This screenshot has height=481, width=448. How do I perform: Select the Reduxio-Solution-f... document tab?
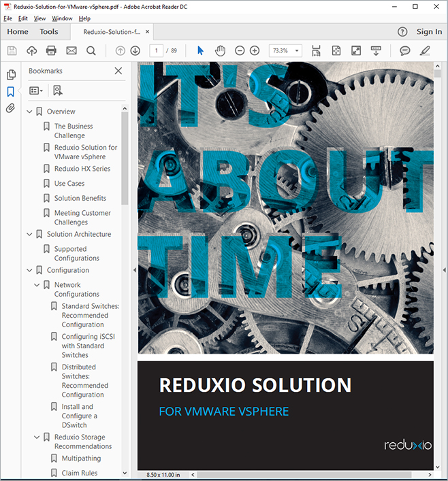(x=112, y=31)
